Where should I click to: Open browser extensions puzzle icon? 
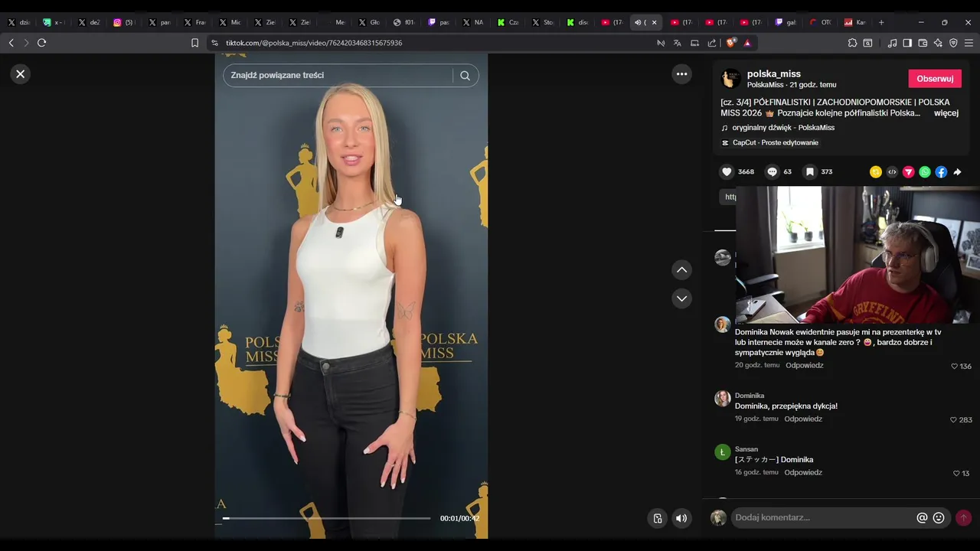pos(852,43)
